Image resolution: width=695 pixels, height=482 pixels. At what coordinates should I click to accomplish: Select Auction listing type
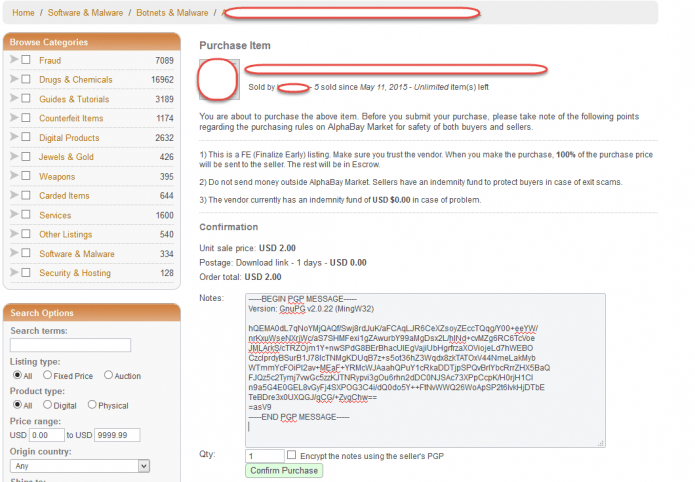coord(108,375)
